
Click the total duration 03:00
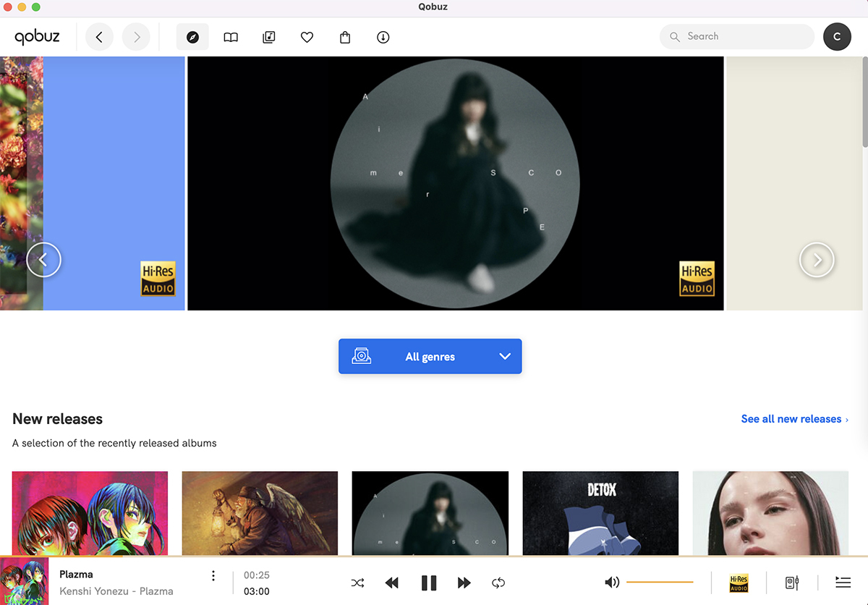tap(257, 591)
